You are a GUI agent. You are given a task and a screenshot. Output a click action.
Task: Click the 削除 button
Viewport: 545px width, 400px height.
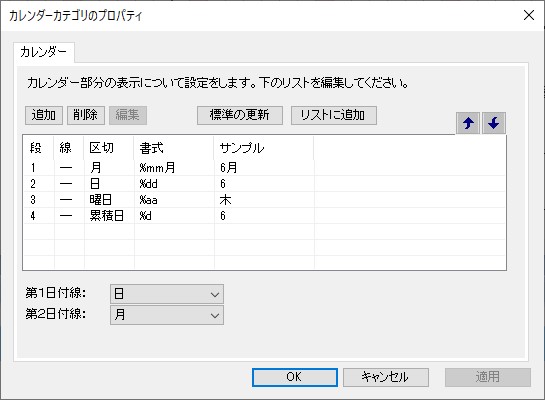click(86, 115)
